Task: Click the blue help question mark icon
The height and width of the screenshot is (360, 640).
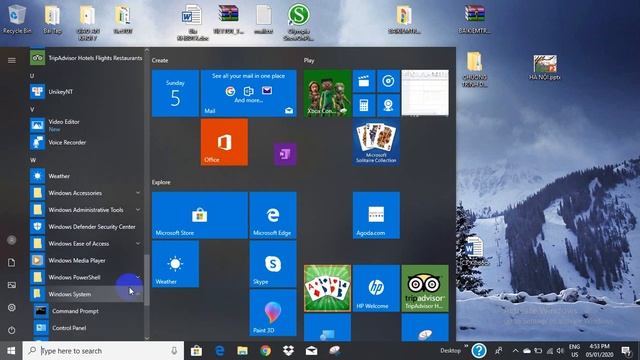Action: [x=479, y=351]
